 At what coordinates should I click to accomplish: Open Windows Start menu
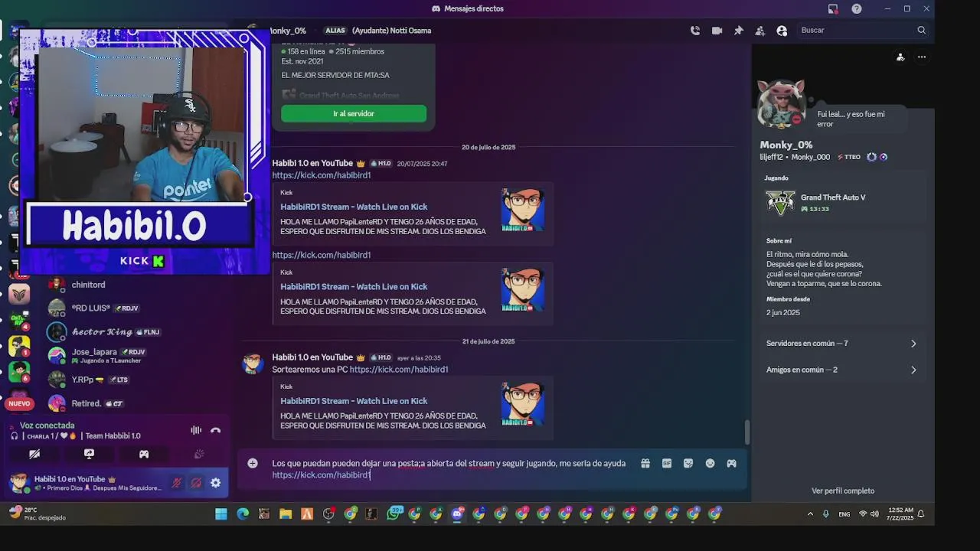(221, 514)
